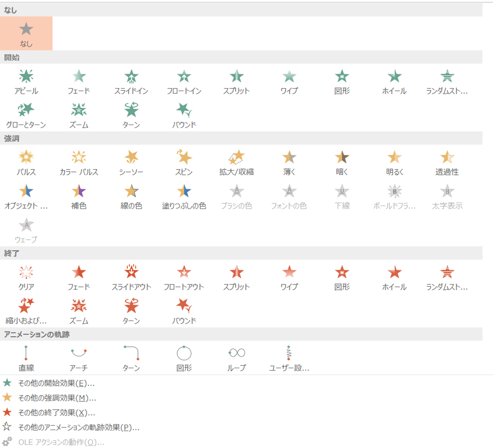Choose the クリア exit effect
The image size is (493, 448).
[x=26, y=278]
